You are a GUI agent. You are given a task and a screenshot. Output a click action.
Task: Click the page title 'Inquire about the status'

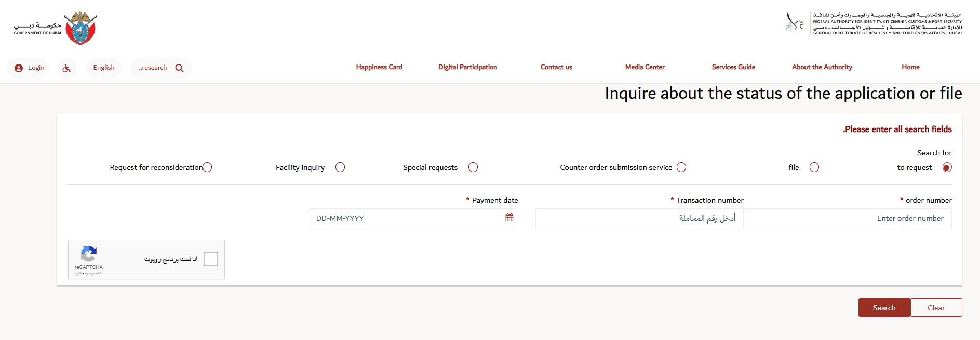click(784, 93)
